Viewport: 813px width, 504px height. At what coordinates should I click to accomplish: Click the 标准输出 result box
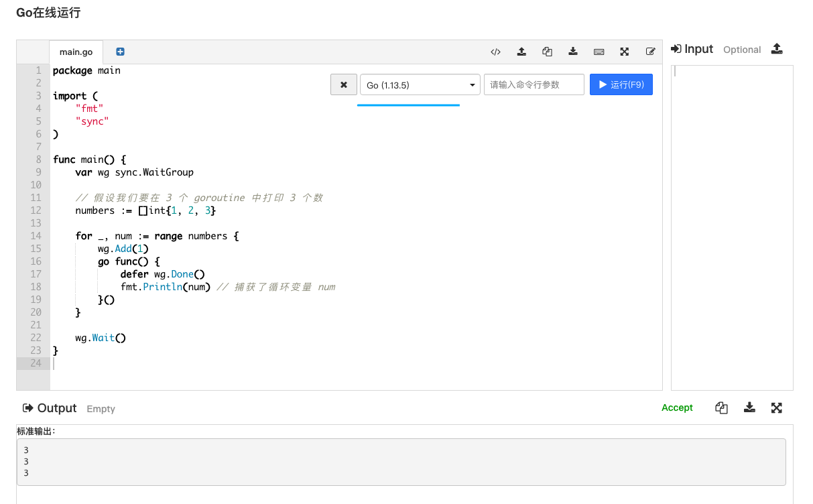(x=401, y=462)
